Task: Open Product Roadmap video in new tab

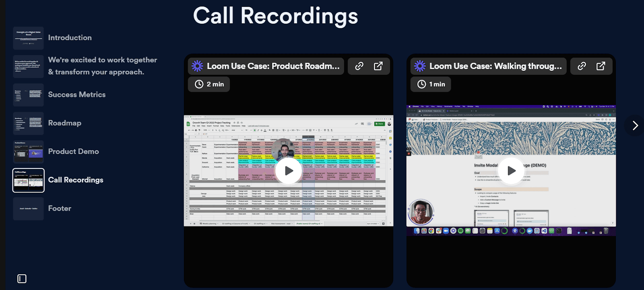Action: point(378,66)
